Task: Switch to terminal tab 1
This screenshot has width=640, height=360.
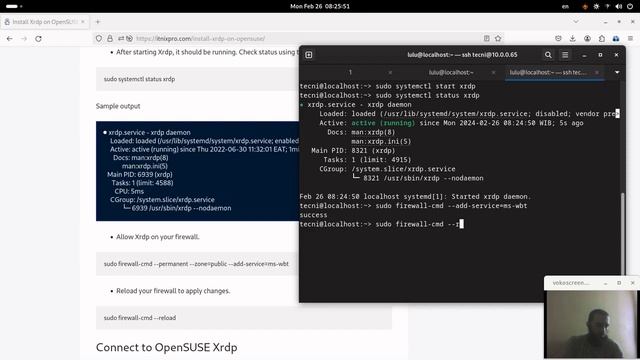Action: coord(350,72)
